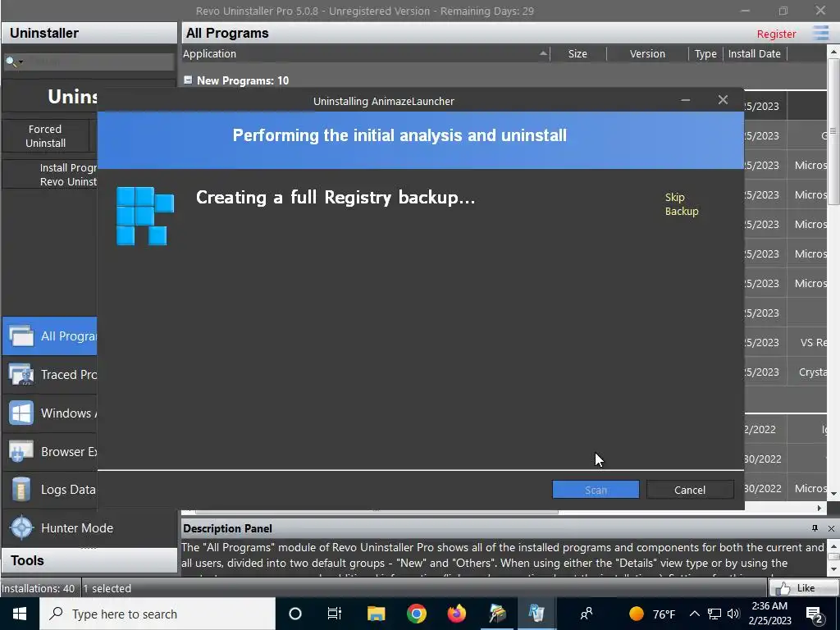Sort by Install Date column

click(x=755, y=53)
